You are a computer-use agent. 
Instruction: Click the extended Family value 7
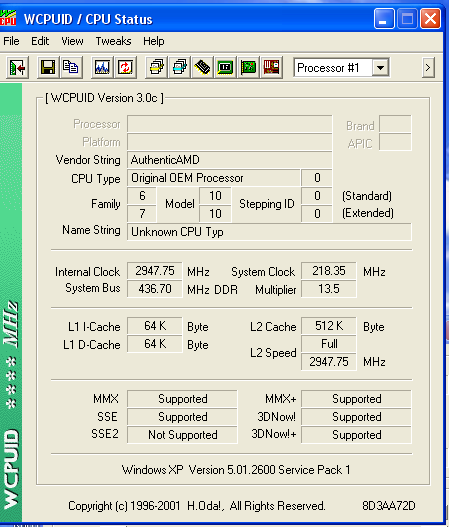click(x=142, y=214)
